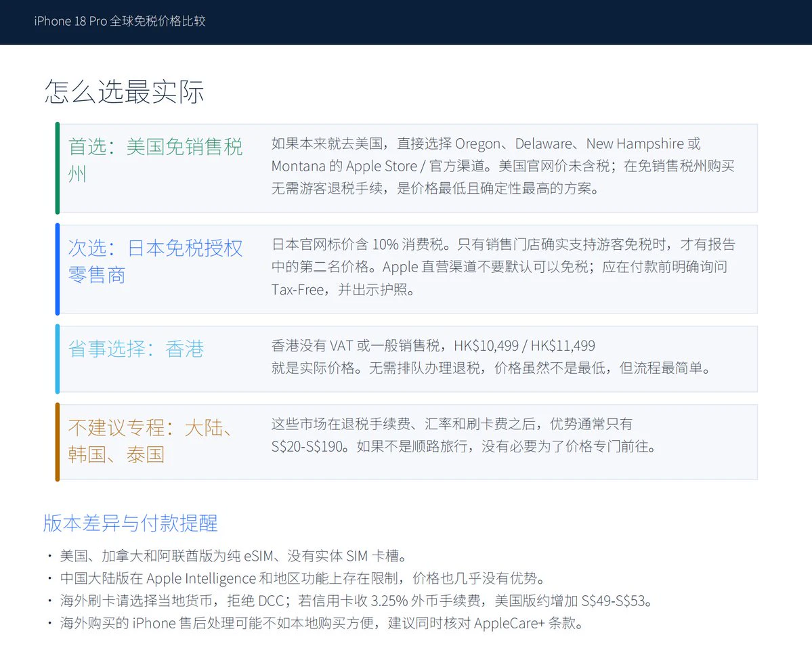The width and height of the screenshot is (812, 669).
Task: Click the subheading "版本差异与付款提醒"
Action: point(131,523)
